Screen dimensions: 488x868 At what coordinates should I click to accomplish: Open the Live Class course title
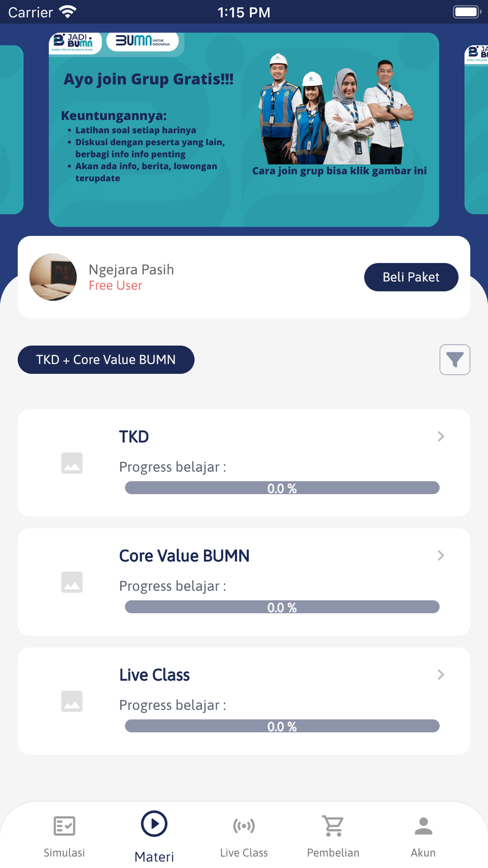point(154,675)
